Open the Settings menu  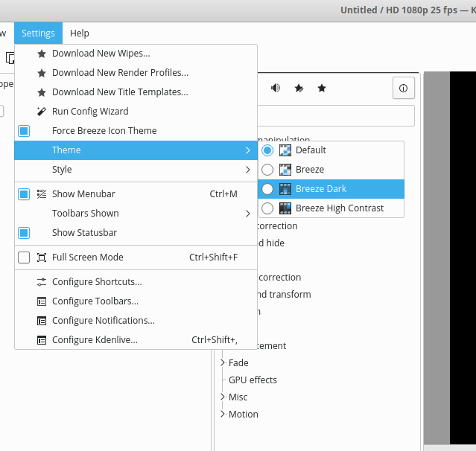pos(38,33)
